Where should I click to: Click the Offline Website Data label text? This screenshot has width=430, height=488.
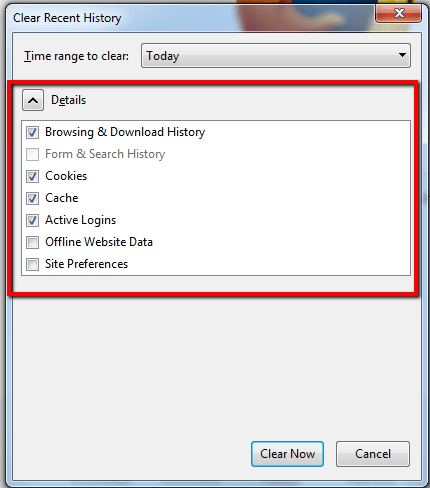click(x=99, y=242)
